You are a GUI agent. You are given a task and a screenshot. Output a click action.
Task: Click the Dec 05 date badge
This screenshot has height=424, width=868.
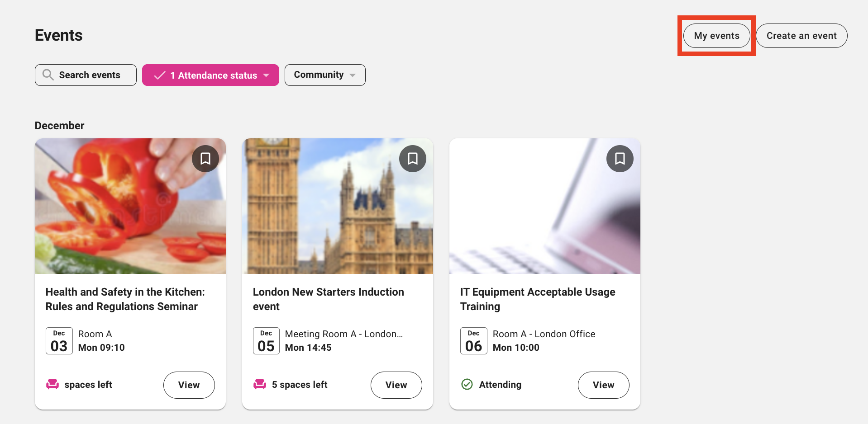click(x=266, y=341)
